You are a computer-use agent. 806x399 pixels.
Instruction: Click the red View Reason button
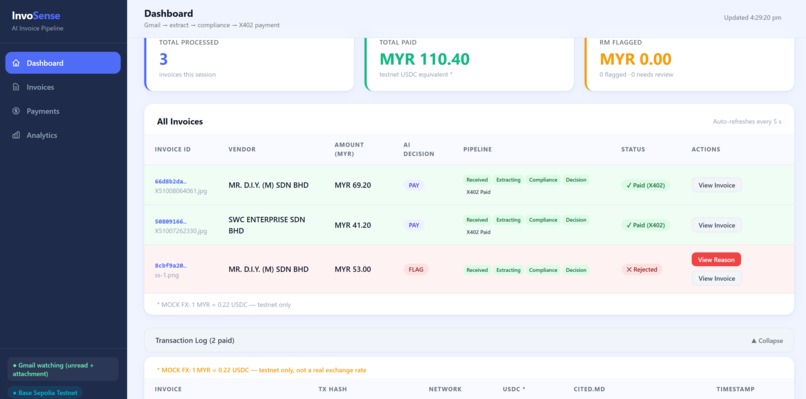point(716,260)
